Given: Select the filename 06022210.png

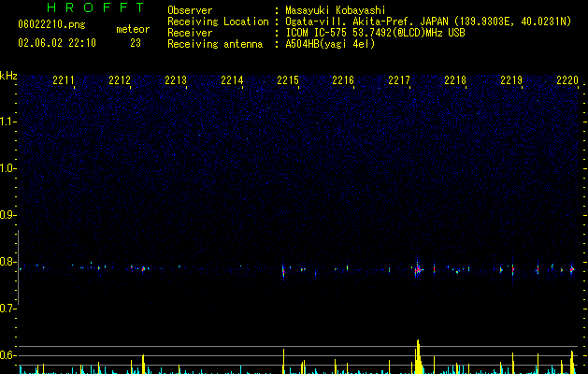Looking at the screenshot, I should click(x=51, y=24).
